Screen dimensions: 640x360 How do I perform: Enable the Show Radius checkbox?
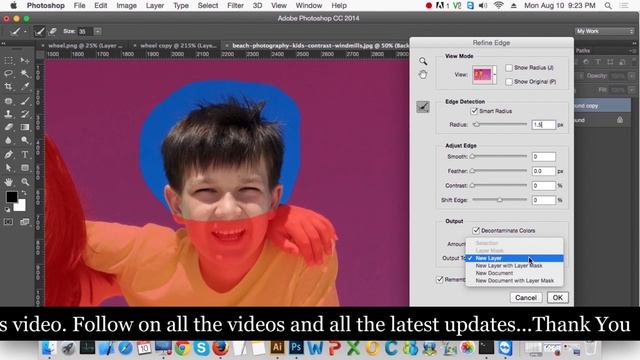(509, 68)
